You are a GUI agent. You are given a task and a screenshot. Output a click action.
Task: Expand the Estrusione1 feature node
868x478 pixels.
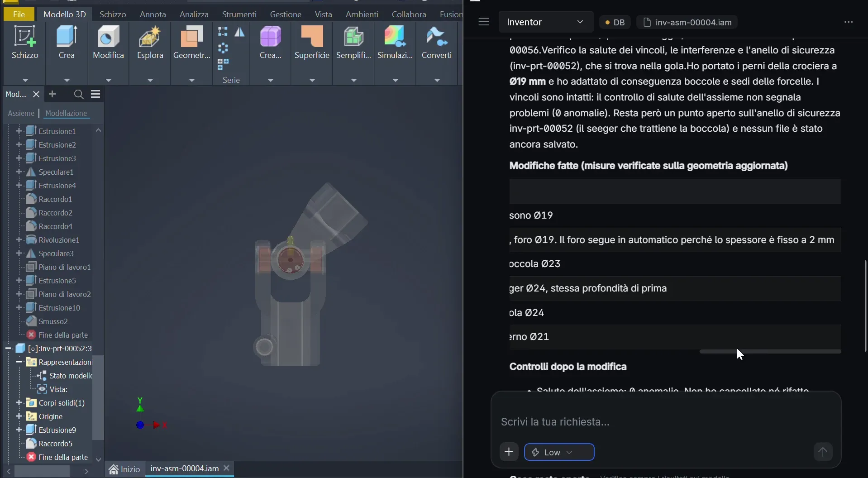(19, 131)
